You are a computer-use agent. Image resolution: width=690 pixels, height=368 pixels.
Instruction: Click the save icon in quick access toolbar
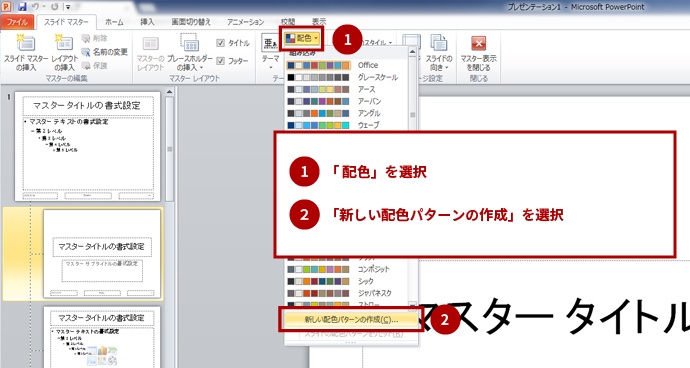pos(22,7)
